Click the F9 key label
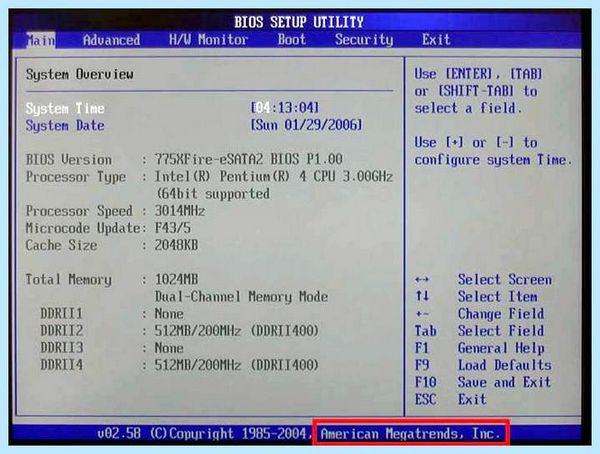Image resolution: width=600 pixels, height=454 pixels. click(x=422, y=365)
